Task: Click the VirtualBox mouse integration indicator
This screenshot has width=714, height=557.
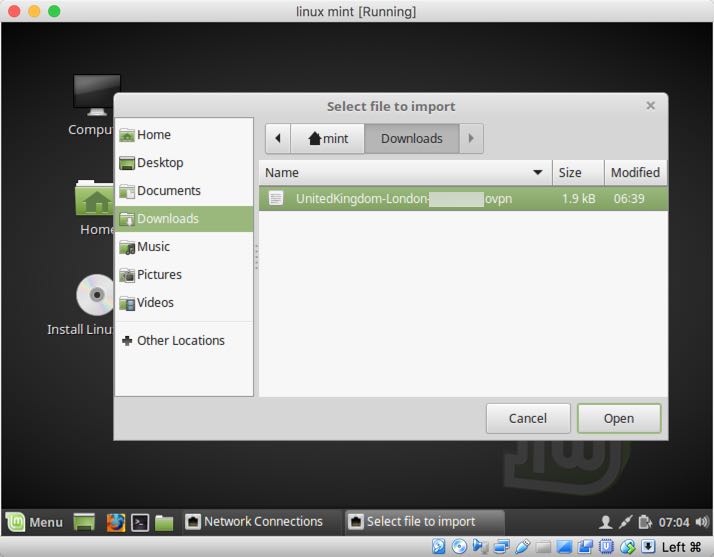Action: coord(627,546)
